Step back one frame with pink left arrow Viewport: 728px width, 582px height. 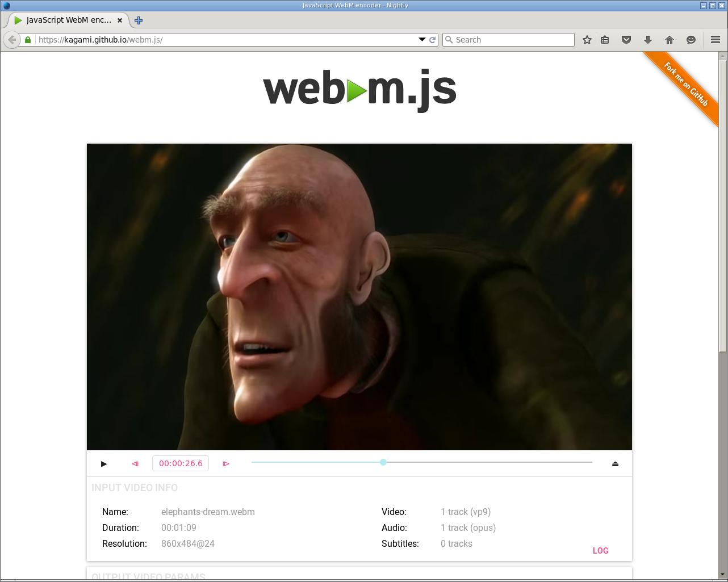click(135, 464)
